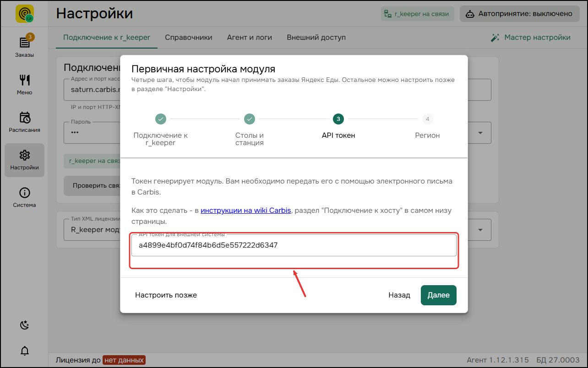Click the Carbis logo icon
588x368 pixels.
click(24, 14)
